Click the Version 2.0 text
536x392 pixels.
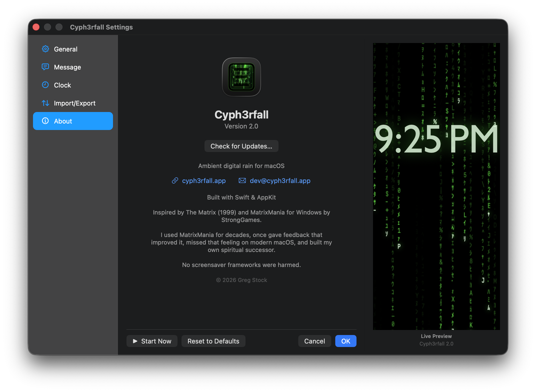coord(241,126)
